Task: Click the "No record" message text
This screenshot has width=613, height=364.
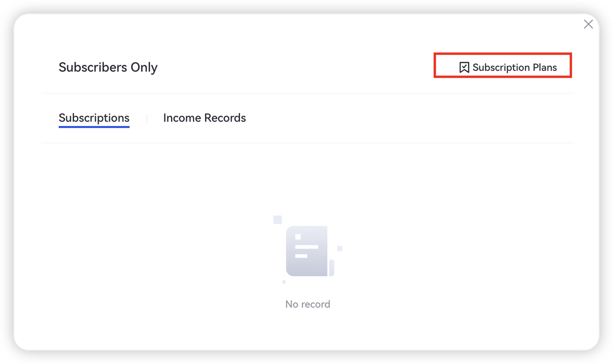Action: [x=307, y=304]
